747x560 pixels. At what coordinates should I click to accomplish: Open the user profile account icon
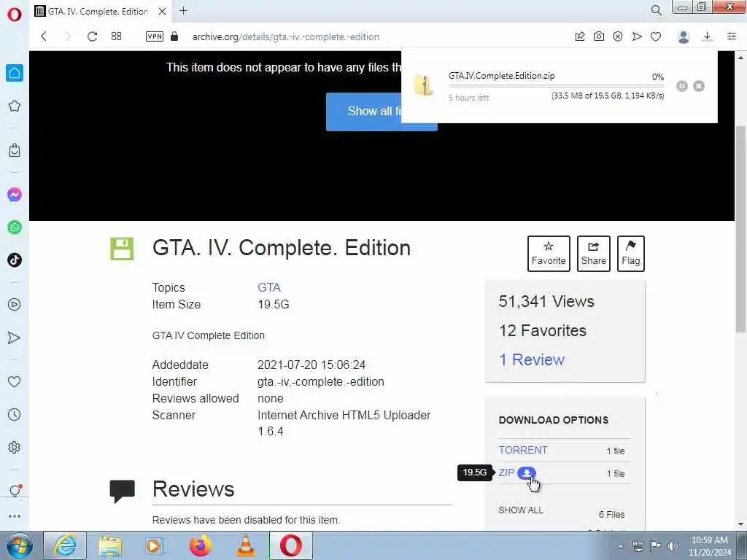pos(683,36)
